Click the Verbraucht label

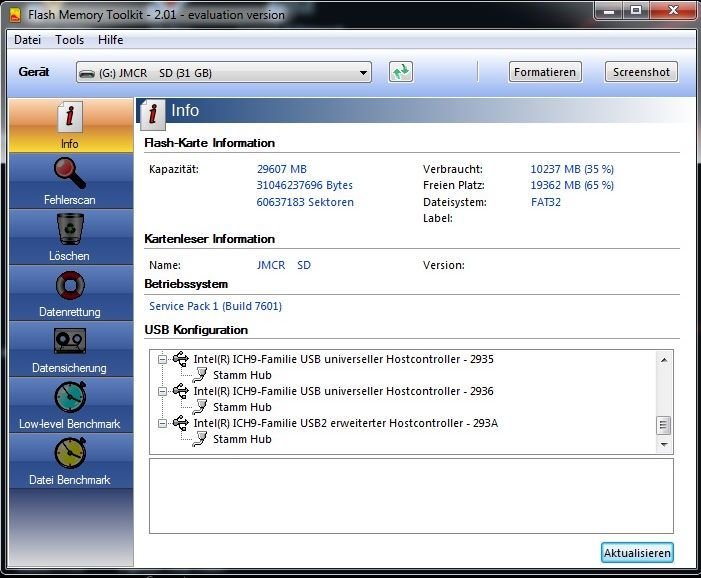tap(453, 169)
